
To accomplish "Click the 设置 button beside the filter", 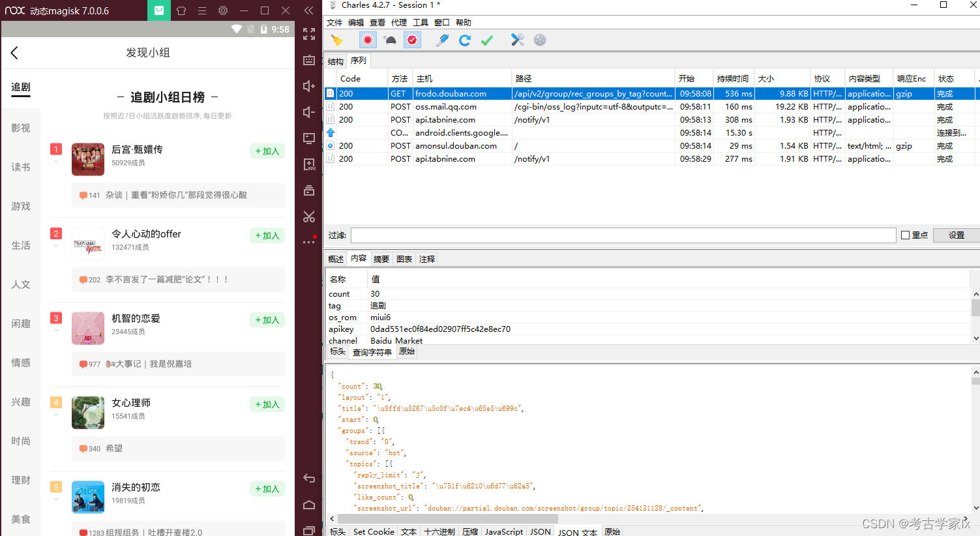I will 957,235.
